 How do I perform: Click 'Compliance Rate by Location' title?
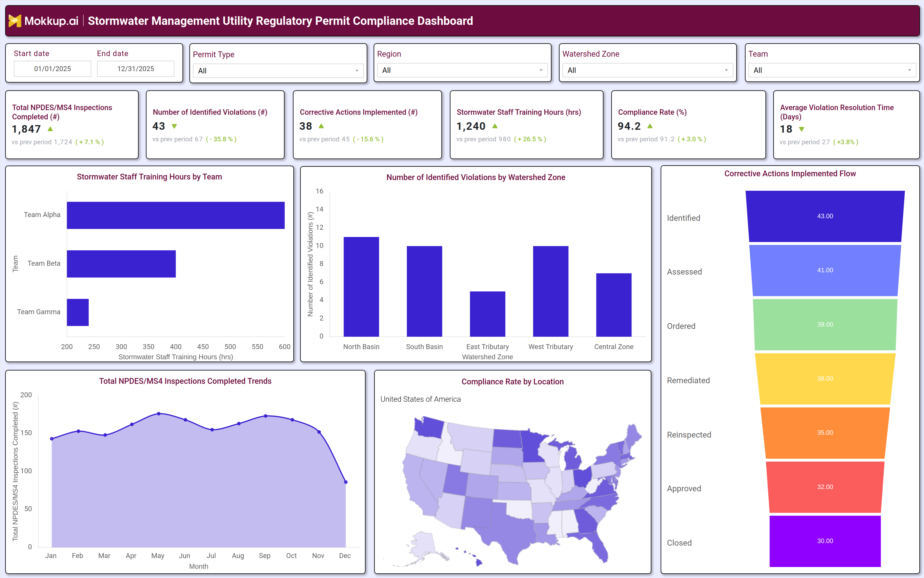[513, 381]
